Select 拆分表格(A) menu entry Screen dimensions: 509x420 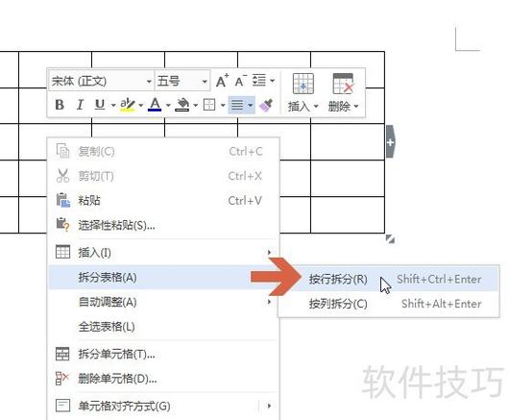[163, 278]
